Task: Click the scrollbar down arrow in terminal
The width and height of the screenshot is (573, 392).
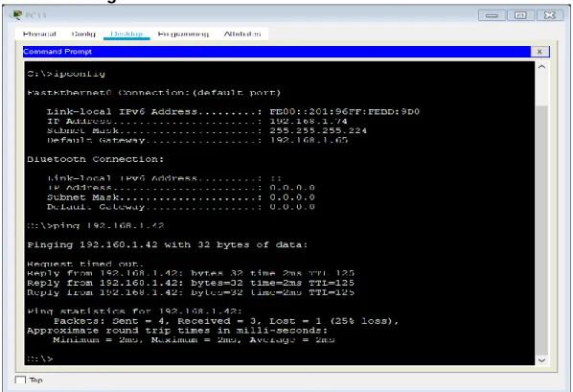Action: click(541, 360)
